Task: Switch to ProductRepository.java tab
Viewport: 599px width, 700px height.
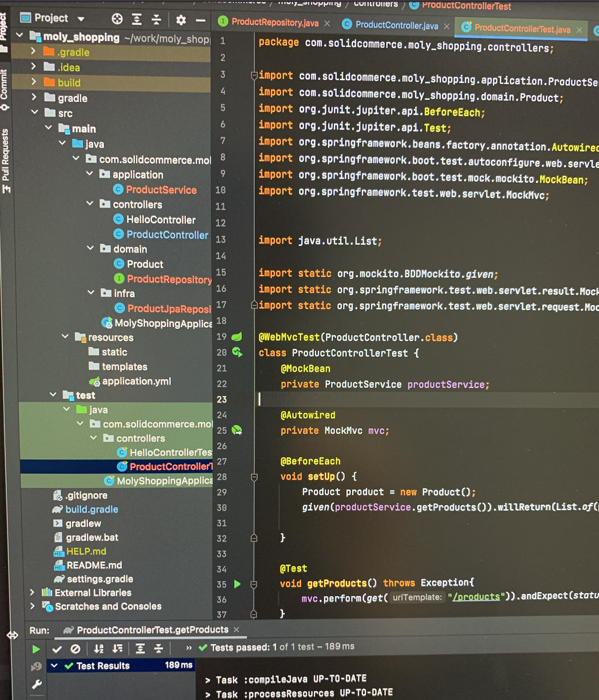Action: click(x=274, y=23)
